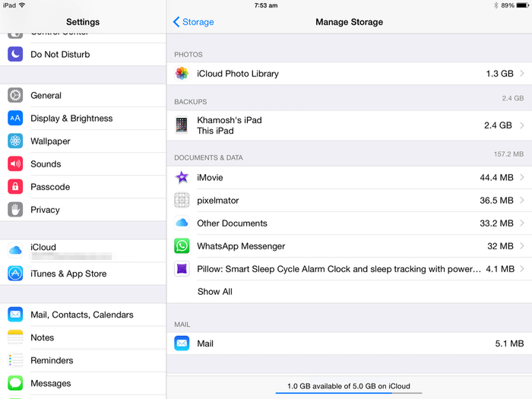Screen dimensions: 532x399
Task: Select Display & Brightness settings
Action: click(83, 118)
